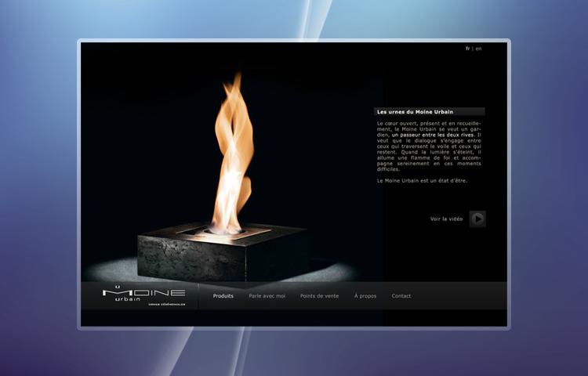Image resolution: width=588 pixels, height=376 pixels.
Task: Open the "Voir la vidéo" text link
Action: tap(447, 219)
